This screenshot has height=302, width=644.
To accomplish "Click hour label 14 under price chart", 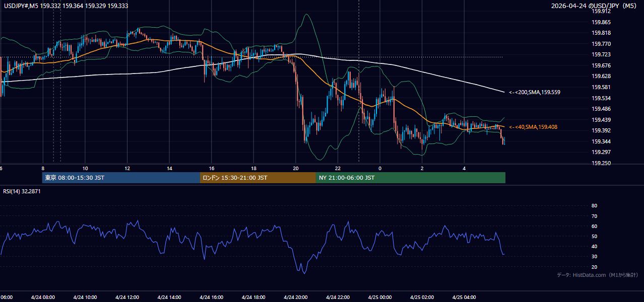I will tap(169, 168).
